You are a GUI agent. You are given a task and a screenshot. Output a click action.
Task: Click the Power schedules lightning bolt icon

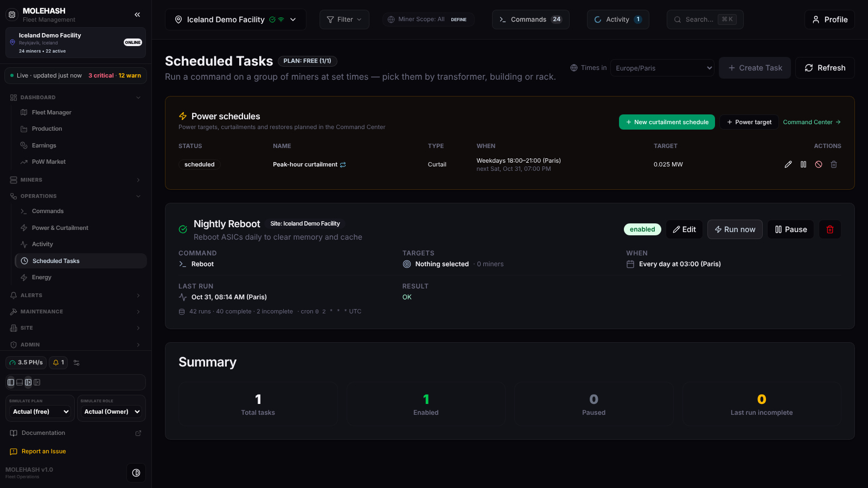tap(183, 116)
